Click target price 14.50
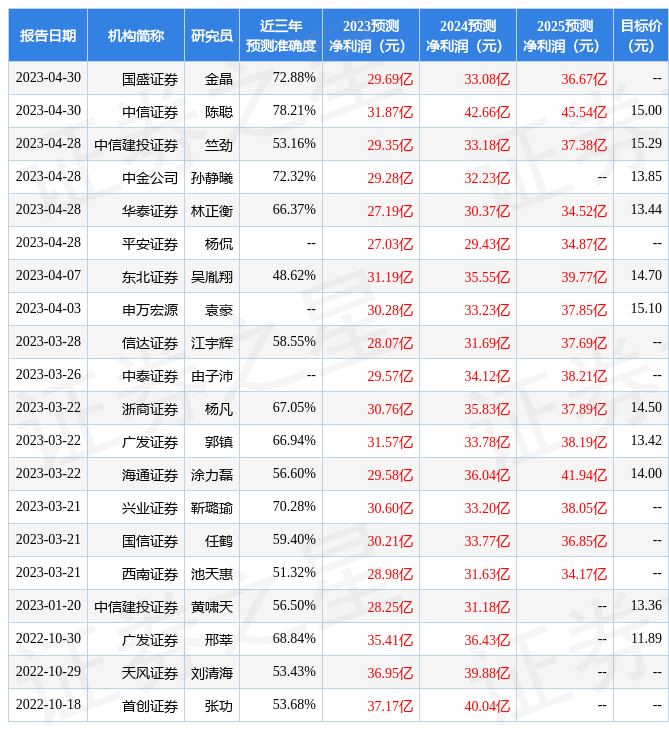Viewport: 669px width, 730px height. pyautogui.click(x=646, y=408)
